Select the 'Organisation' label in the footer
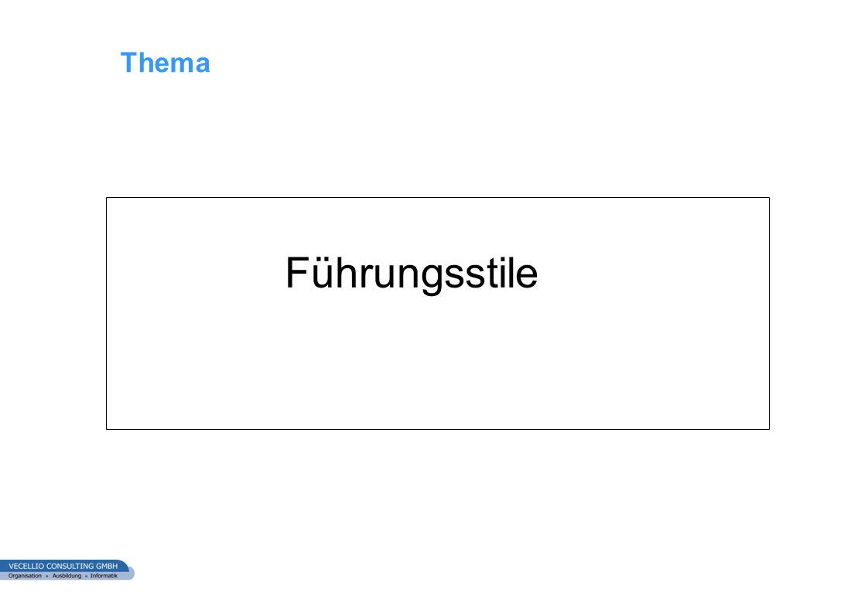Screen dimensions: 868x613 click(x=25, y=576)
